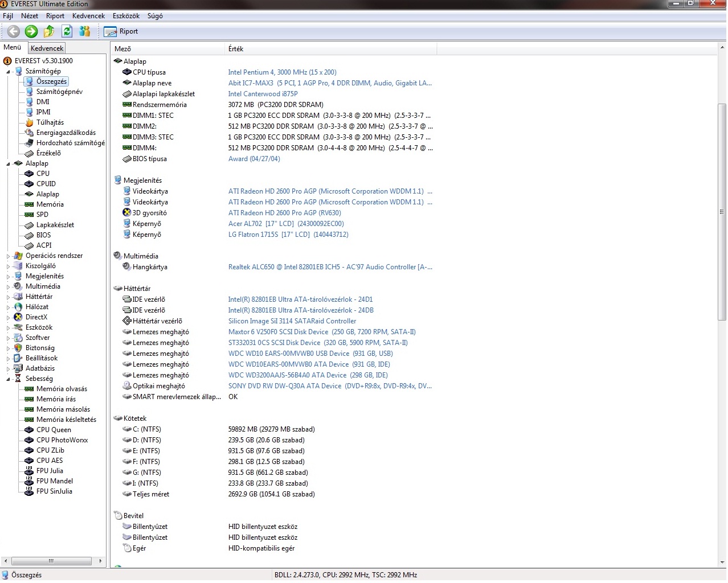
Task: Click the Egér mouse row icon
Action: pos(127,548)
